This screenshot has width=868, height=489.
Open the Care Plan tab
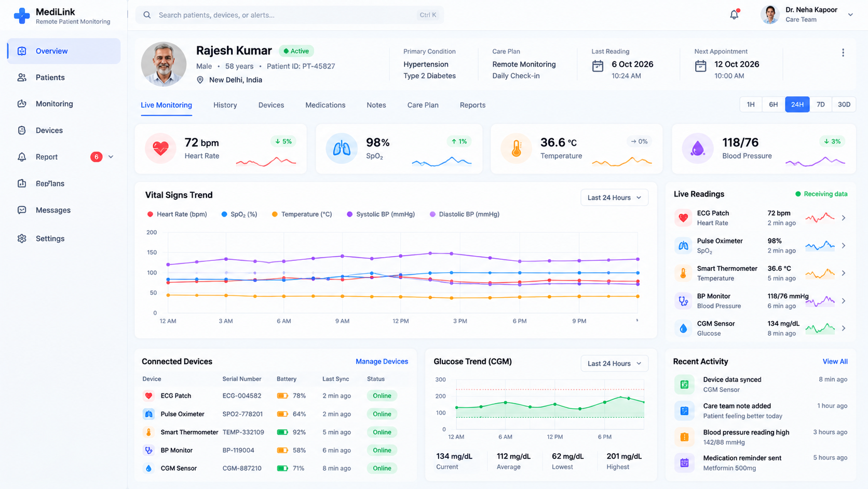coord(423,105)
